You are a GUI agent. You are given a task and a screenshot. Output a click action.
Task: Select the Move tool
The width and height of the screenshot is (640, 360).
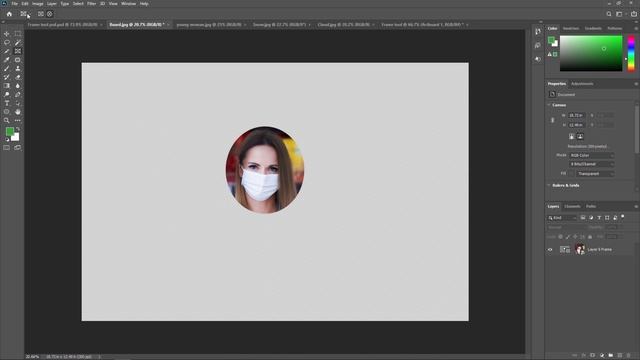[7, 34]
